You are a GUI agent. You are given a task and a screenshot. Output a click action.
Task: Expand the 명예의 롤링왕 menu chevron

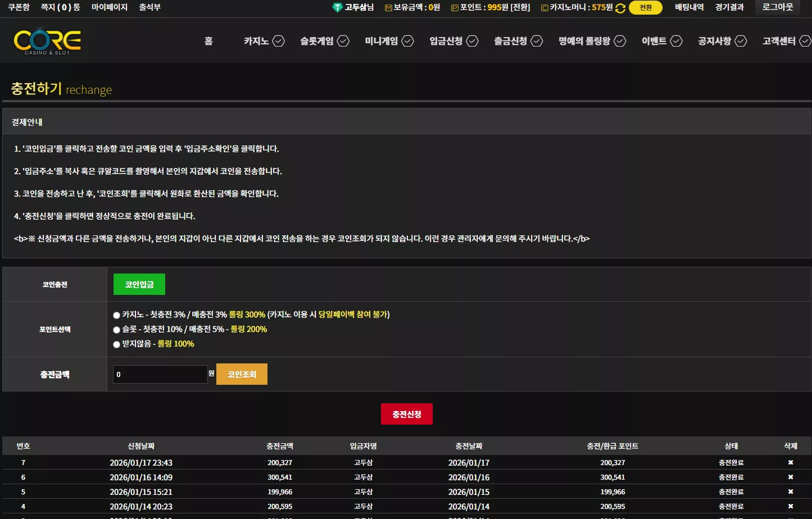point(620,41)
